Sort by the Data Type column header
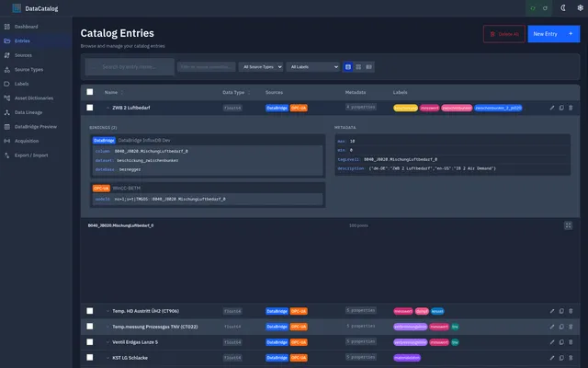The image size is (588, 368). pos(236,92)
